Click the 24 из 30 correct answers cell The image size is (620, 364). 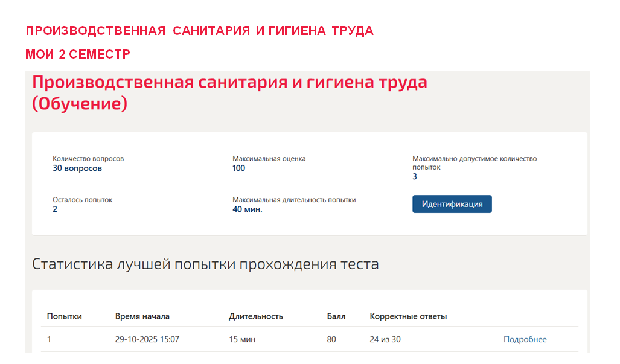pos(385,339)
